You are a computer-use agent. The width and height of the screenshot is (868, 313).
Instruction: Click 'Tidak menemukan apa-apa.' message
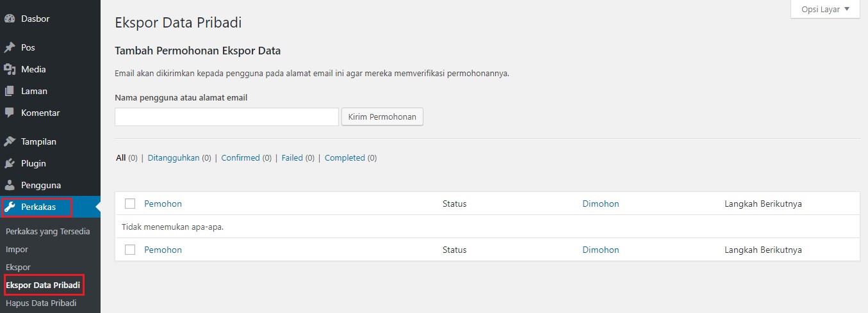coord(172,227)
